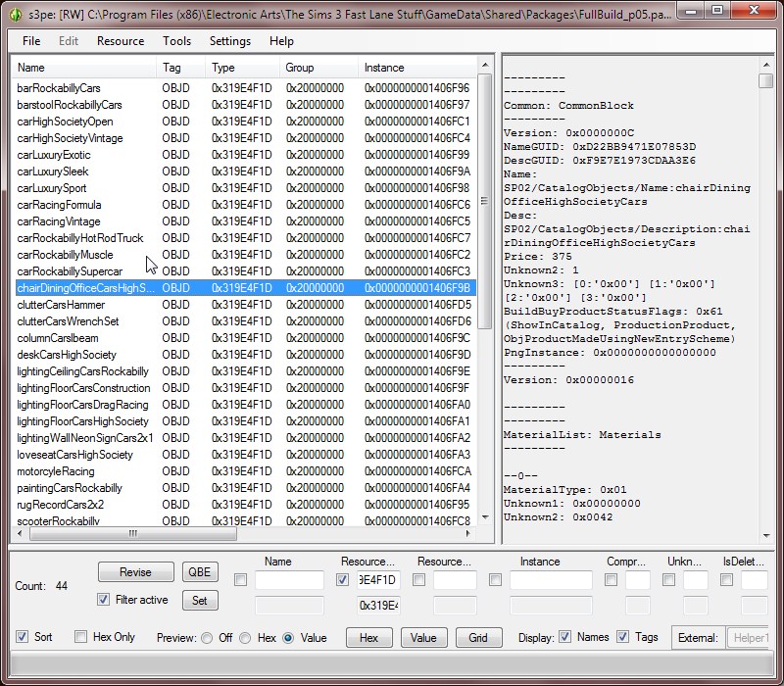Image resolution: width=784 pixels, height=686 pixels.
Task: Open the Settings menu
Action: tap(230, 41)
